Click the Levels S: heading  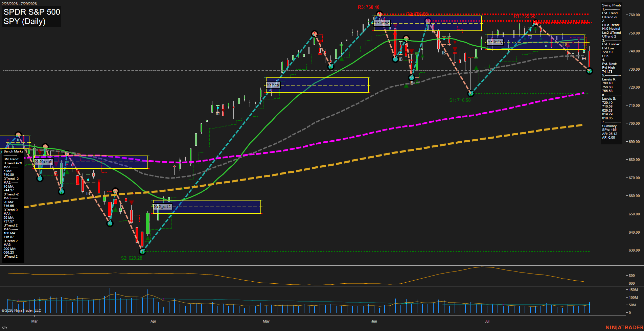tap(609, 99)
